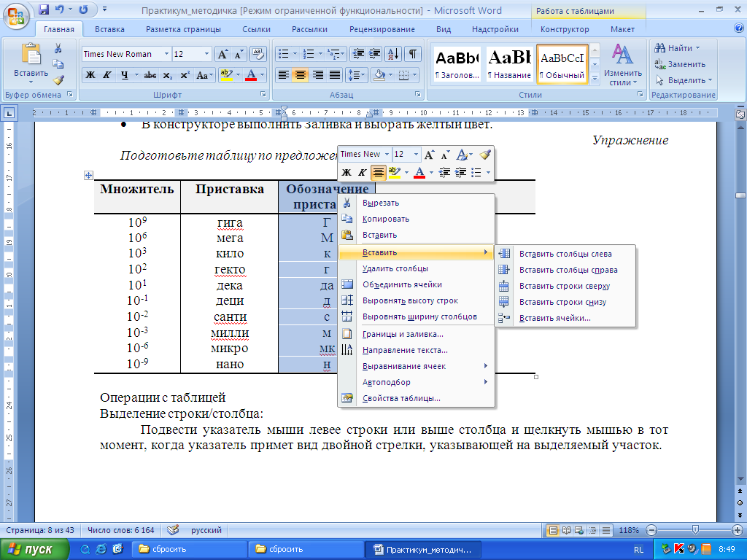Apply subscript formatting
The width and height of the screenshot is (747, 560).
click(167, 75)
